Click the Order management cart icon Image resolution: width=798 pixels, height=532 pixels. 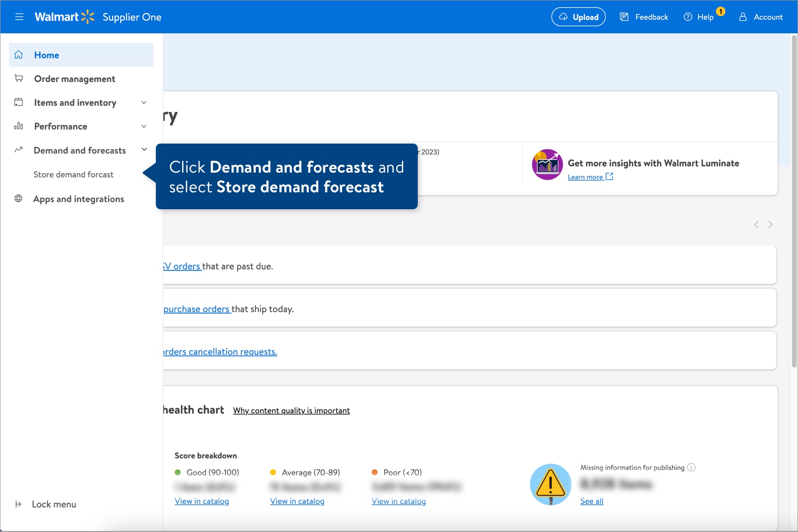coord(18,78)
